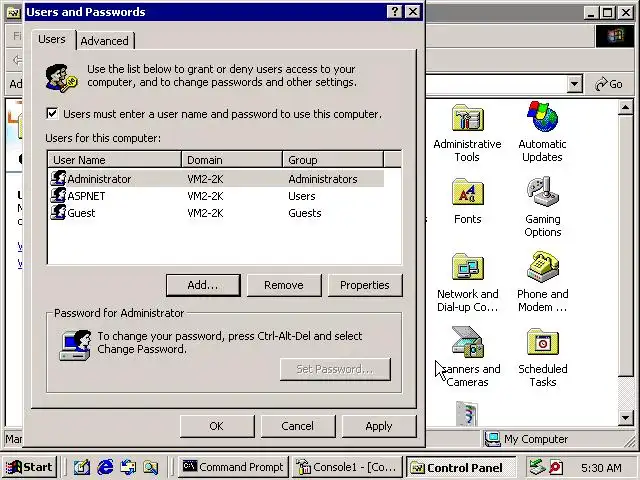
Task: Click the Add... button
Action: pyautogui.click(x=203, y=285)
